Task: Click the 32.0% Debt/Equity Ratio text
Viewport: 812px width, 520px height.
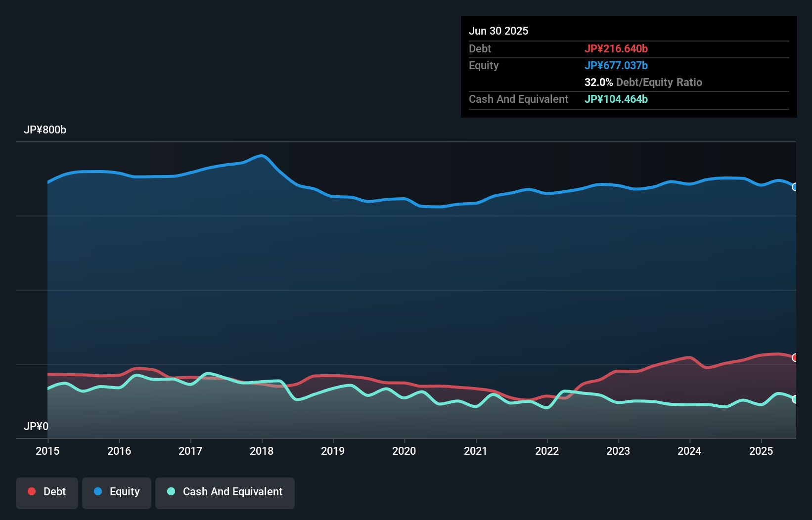Action: click(643, 82)
